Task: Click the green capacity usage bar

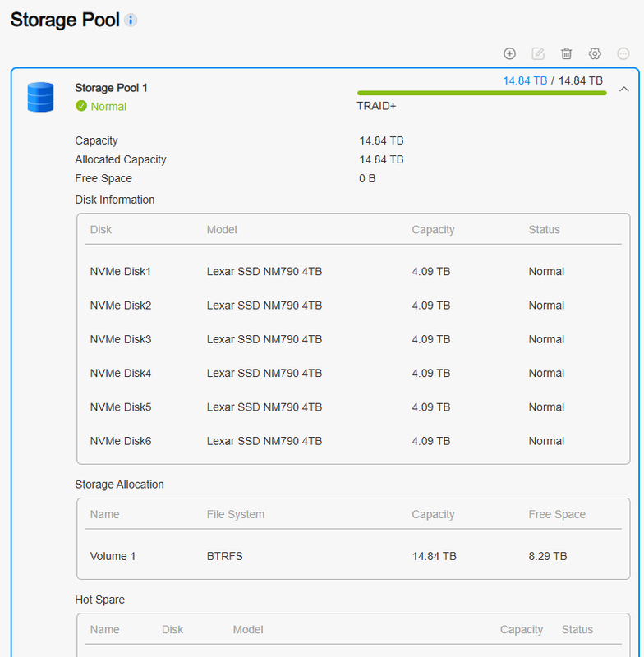Action: tap(482, 93)
